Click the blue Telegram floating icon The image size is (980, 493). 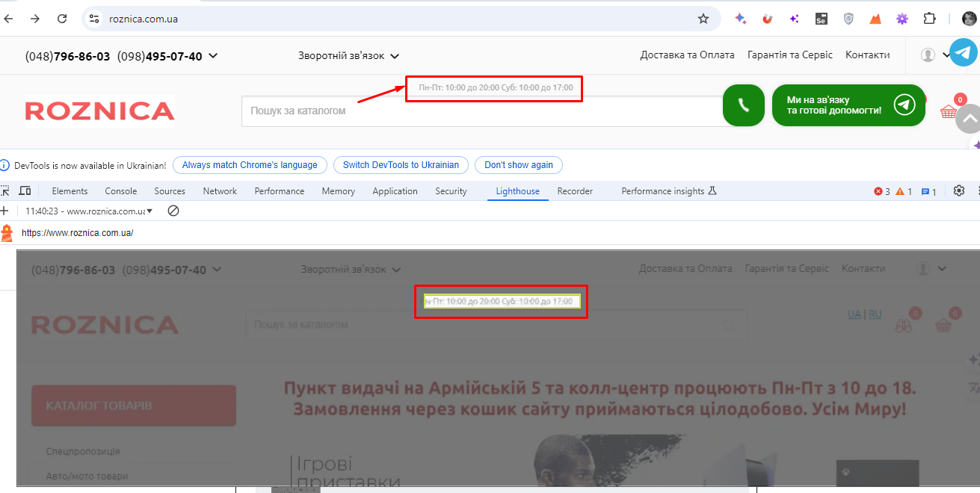[963, 53]
